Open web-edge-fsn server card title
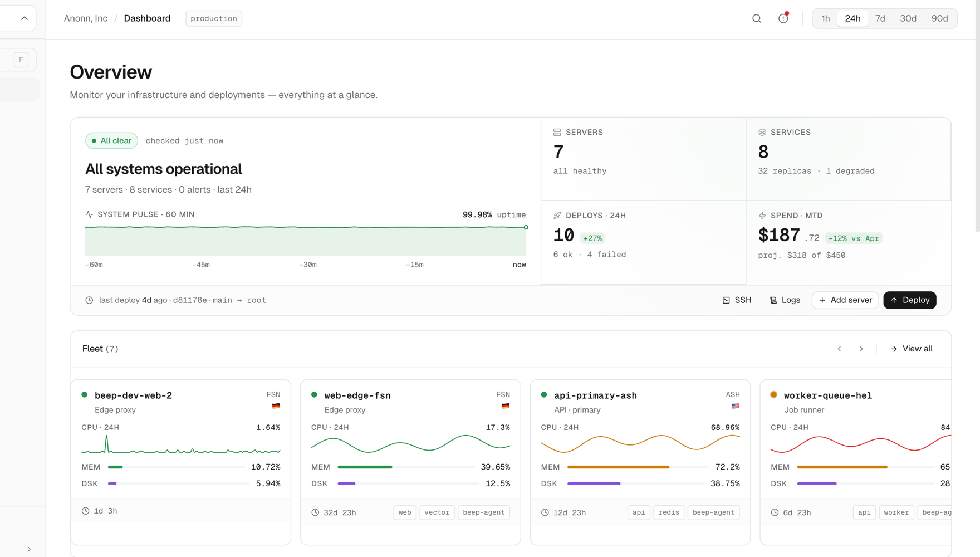This screenshot has width=980, height=557. click(357, 395)
